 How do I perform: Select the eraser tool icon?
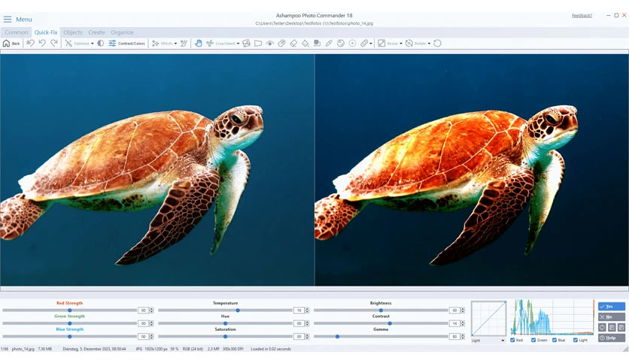[x=293, y=44]
